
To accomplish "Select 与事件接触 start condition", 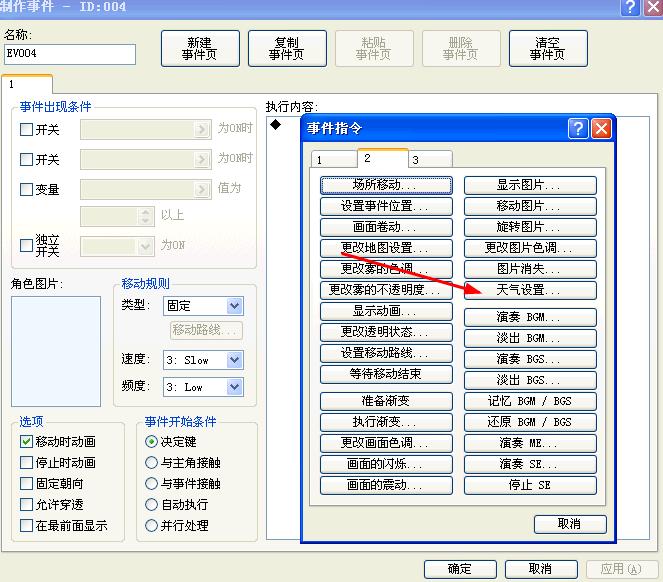I will click(151, 483).
